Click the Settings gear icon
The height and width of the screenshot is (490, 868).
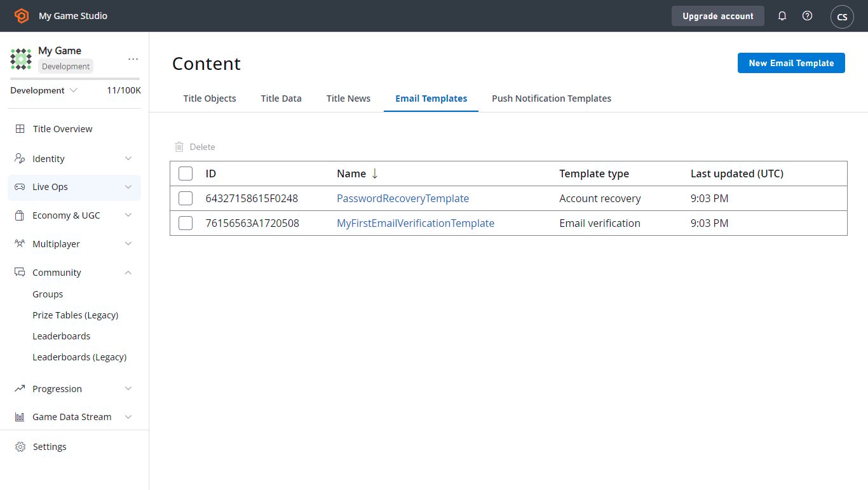[x=20, y=447]
